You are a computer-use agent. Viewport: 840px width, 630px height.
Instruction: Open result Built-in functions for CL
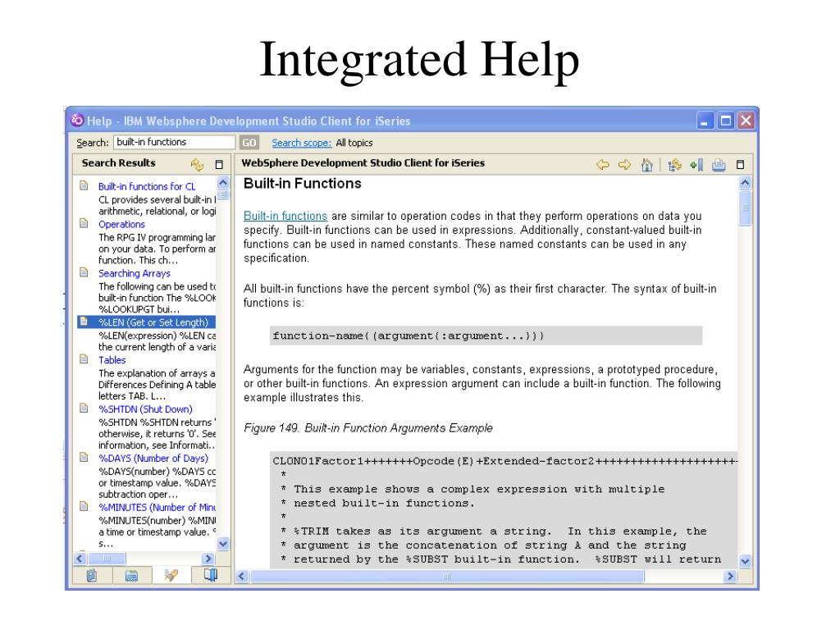coord(147,186)
